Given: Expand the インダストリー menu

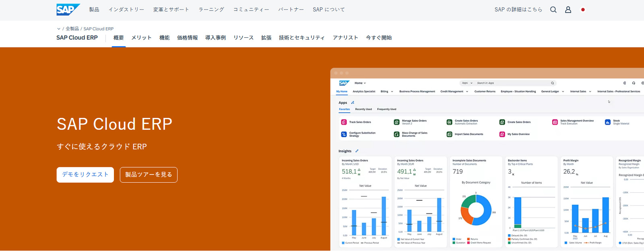Looking at the screenshot, I should (126, 10).
